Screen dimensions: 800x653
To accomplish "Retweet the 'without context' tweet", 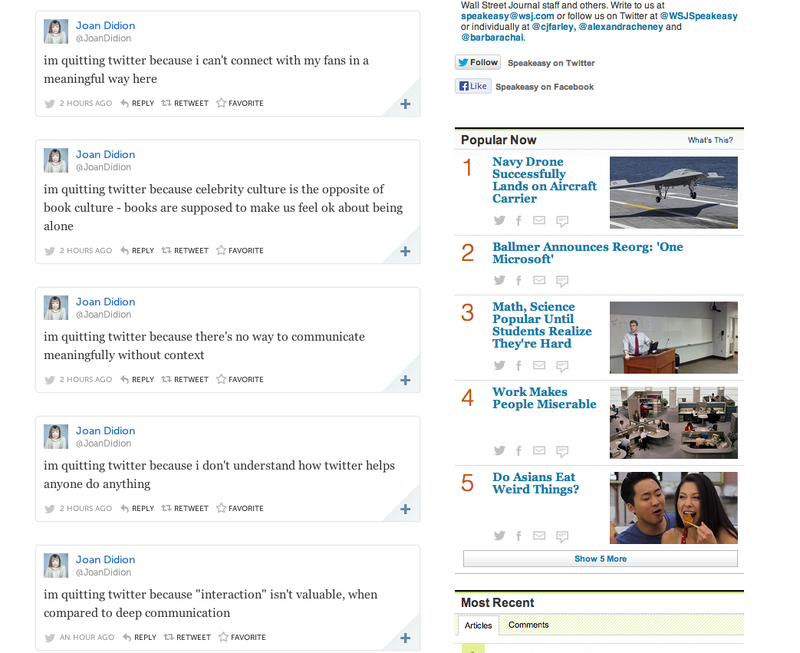I will point(185,380).
